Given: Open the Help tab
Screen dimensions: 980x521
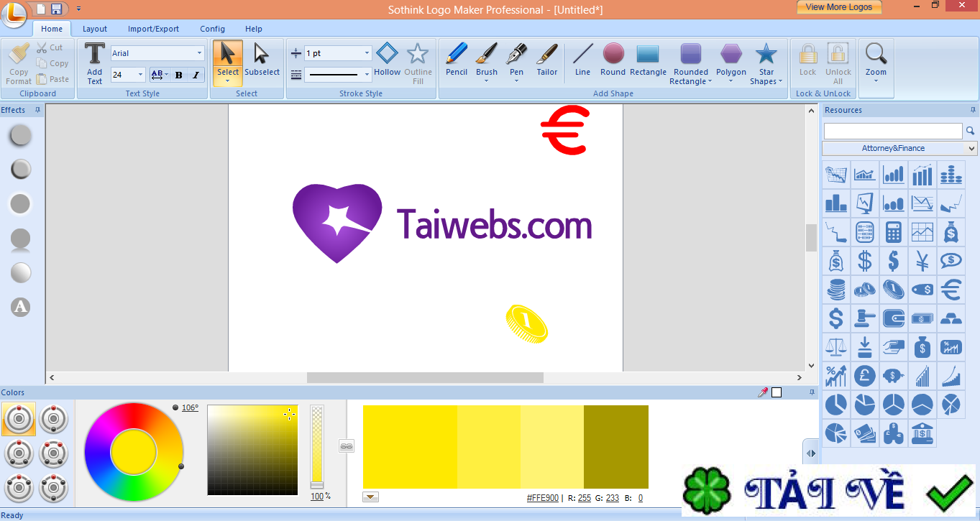Looking at the screenshot, I should click(x=254, y=29).
